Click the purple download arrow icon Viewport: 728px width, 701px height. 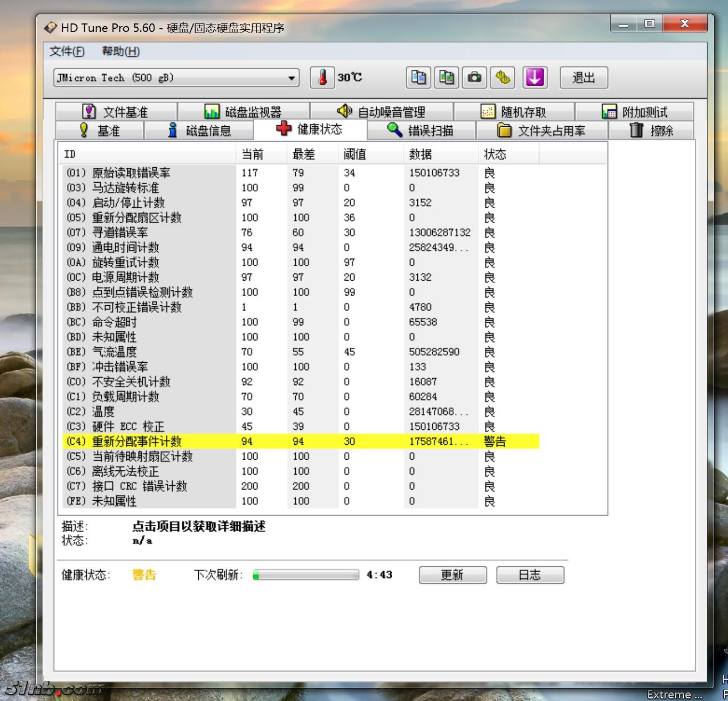[535, 78]
